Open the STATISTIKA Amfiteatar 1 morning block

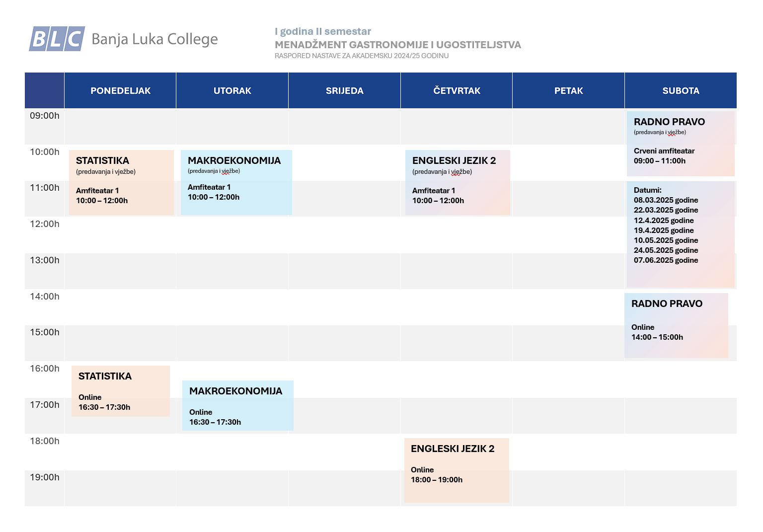[122, 182]
